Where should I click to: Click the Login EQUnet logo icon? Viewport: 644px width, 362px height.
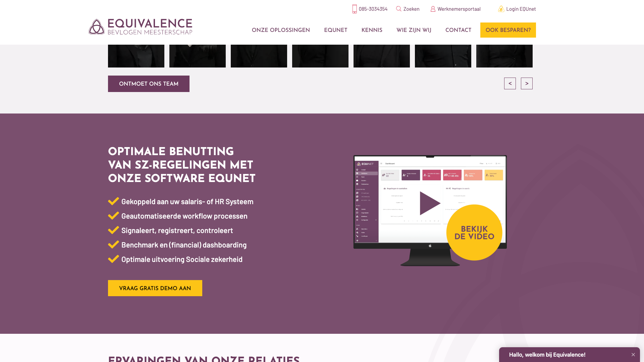point(501,9)
